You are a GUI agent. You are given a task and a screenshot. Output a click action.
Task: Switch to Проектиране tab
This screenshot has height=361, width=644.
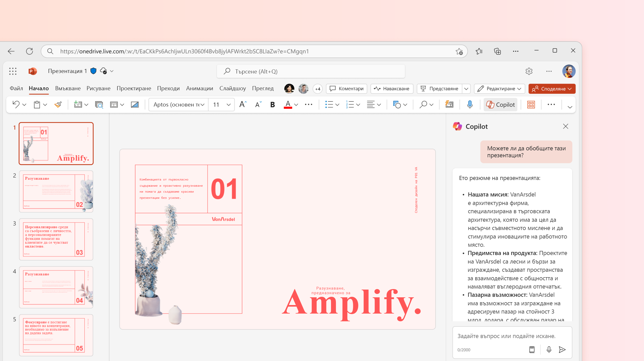[134, 88]
